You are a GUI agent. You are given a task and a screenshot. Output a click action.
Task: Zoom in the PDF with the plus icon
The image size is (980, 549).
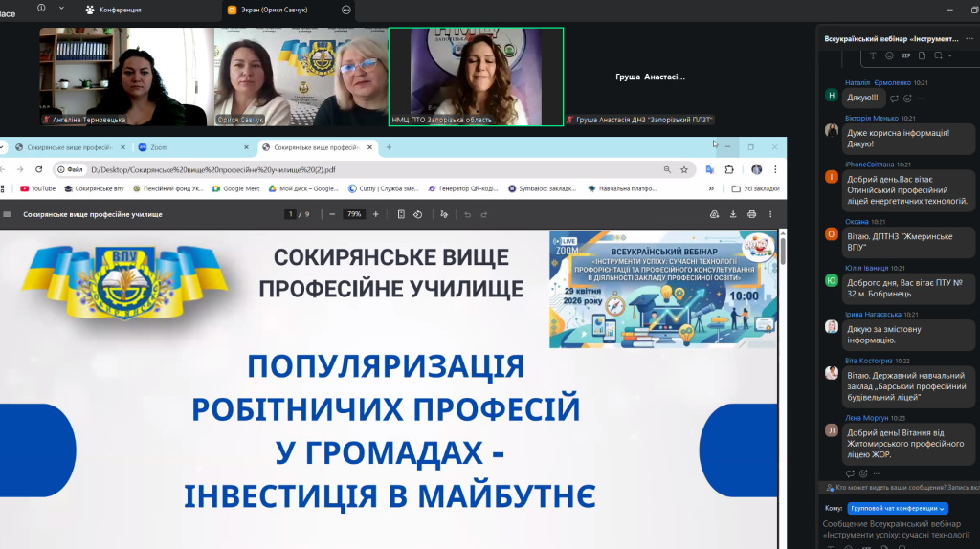coord(378,214)
